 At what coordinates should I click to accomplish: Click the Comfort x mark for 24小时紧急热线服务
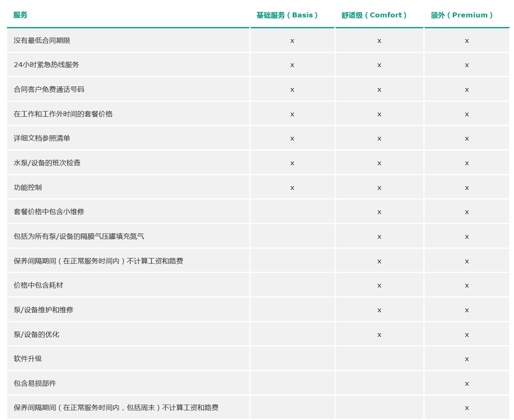coord(379,65)
